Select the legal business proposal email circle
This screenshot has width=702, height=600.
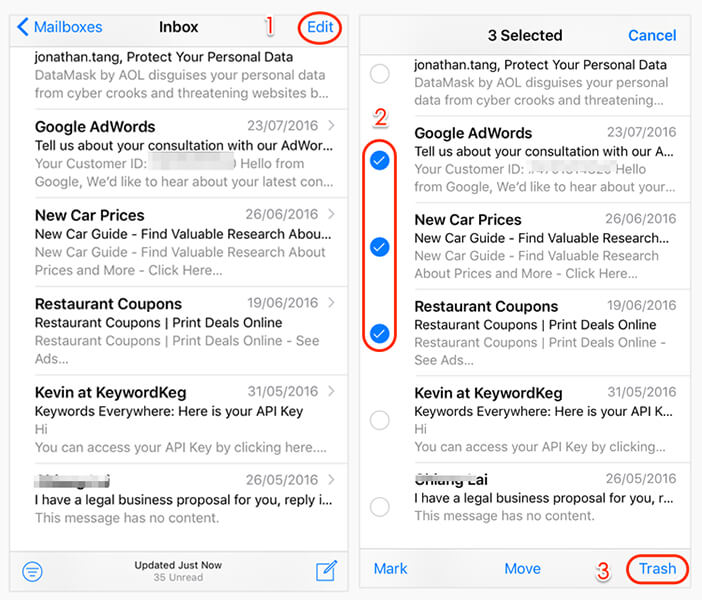tap(380, 507)
